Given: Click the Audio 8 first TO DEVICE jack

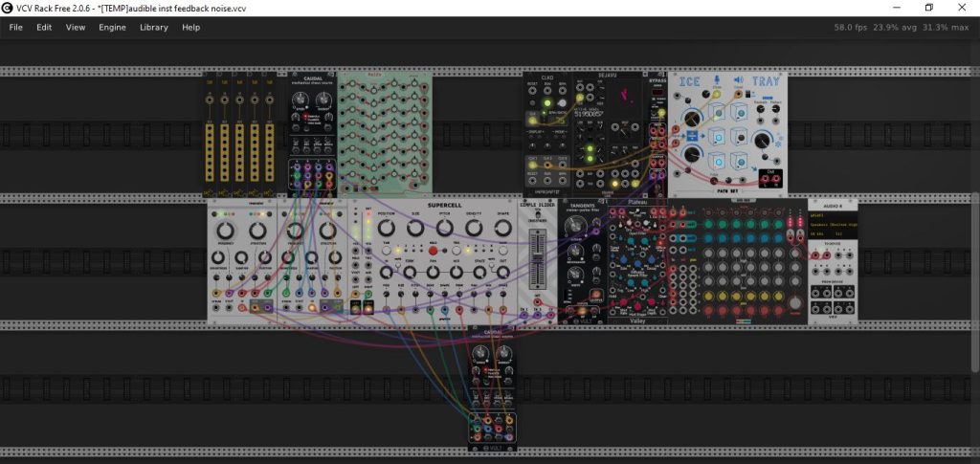Looking at the screenshot, I should pos(815,254).
